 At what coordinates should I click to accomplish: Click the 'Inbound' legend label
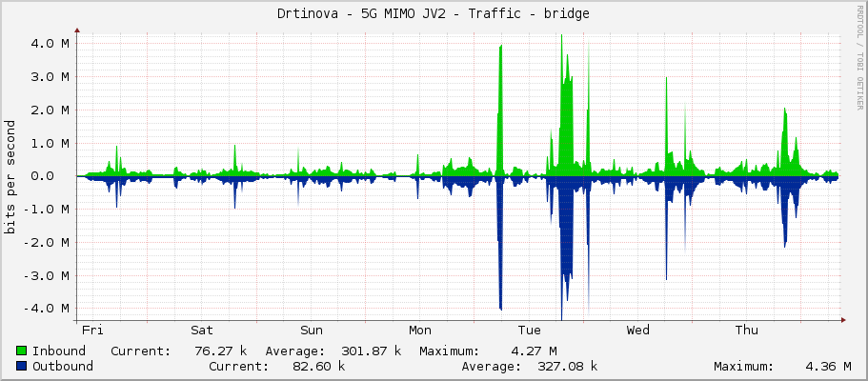click(x=59, y=351)
